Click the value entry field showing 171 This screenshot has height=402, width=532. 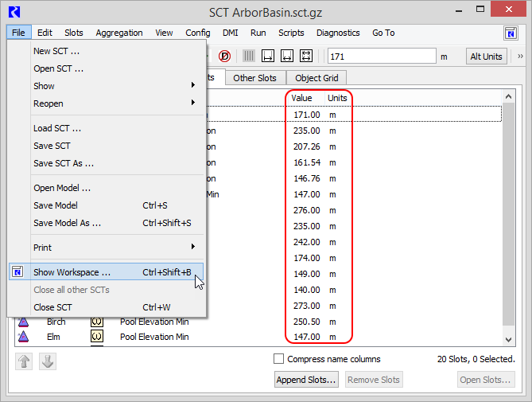[x=381, y=57]
